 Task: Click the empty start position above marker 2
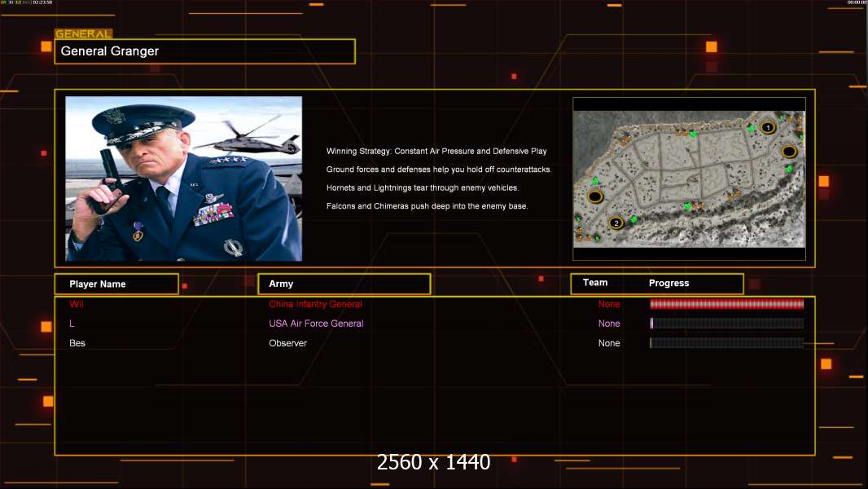pos(595,197)
